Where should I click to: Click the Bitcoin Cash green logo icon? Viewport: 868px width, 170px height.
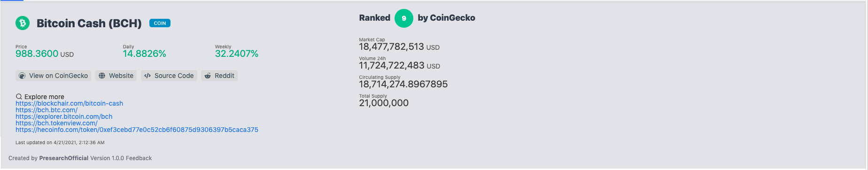pyautogui.click(x=23, y=23)
